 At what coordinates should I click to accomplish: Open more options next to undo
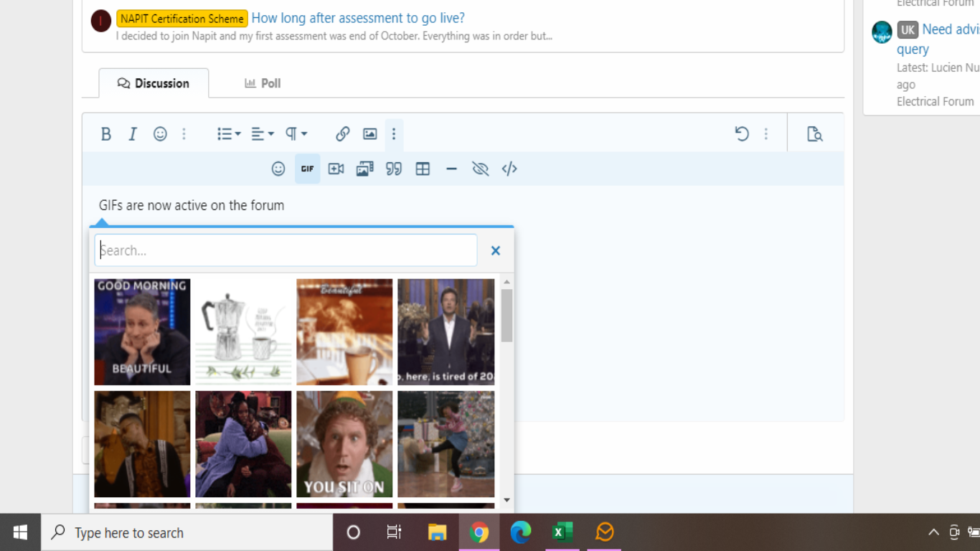point(765,134)
